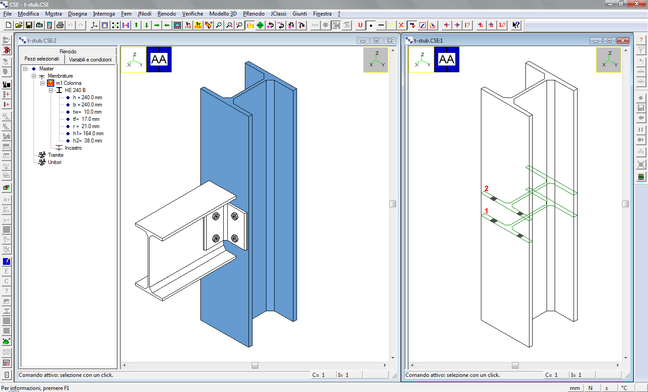
Task: Click the green up arrow toolbar icon
Action: click(136, 25)
